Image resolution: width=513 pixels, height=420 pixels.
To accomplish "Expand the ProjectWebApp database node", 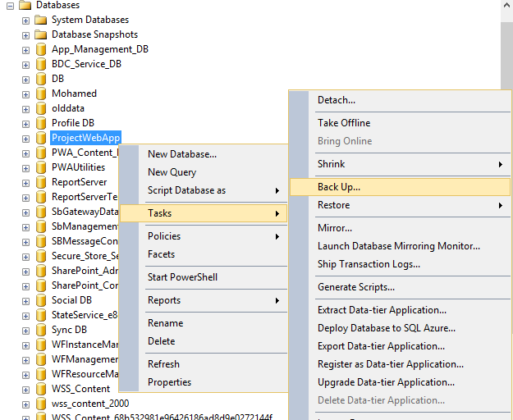I will coord(25,138).
